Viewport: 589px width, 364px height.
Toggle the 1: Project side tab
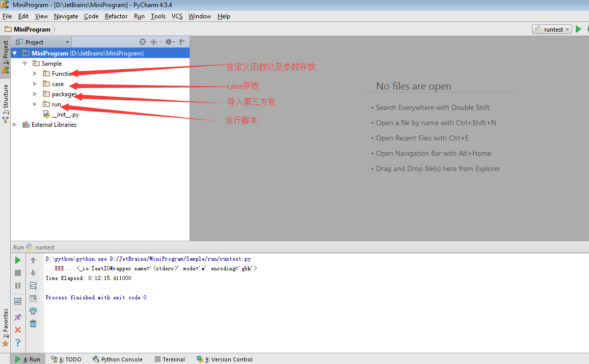pyautogui.click(x=5, y=57)
